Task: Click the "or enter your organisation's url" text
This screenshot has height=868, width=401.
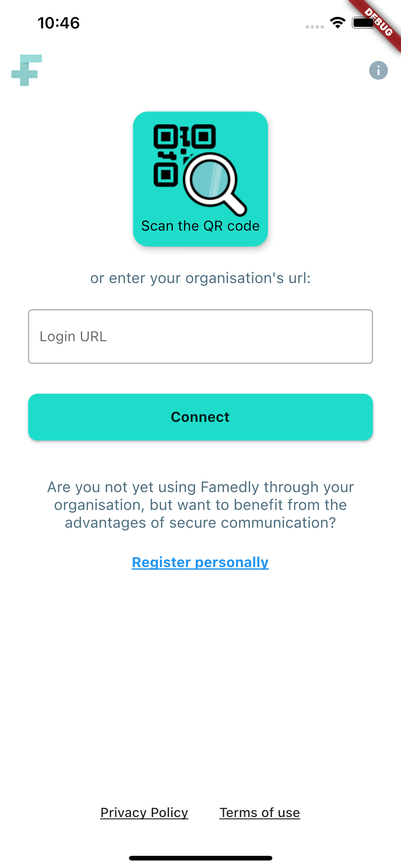Action: (x=200, y=278)
